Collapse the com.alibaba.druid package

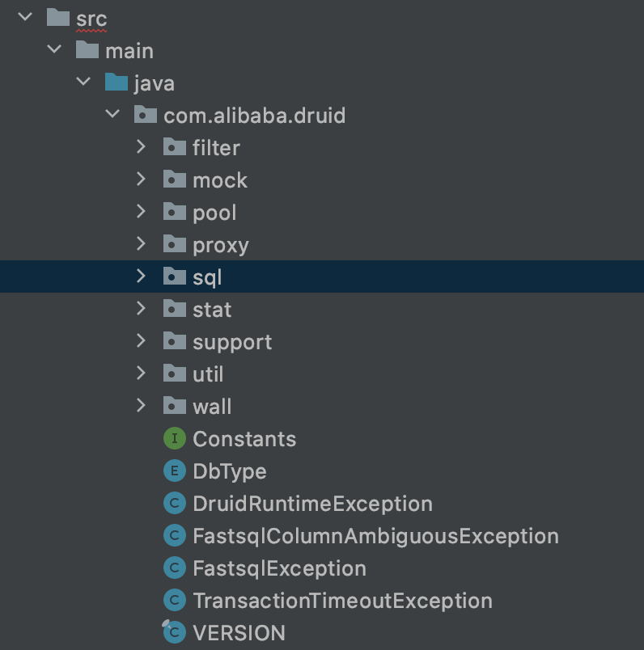tap(112, 115)
